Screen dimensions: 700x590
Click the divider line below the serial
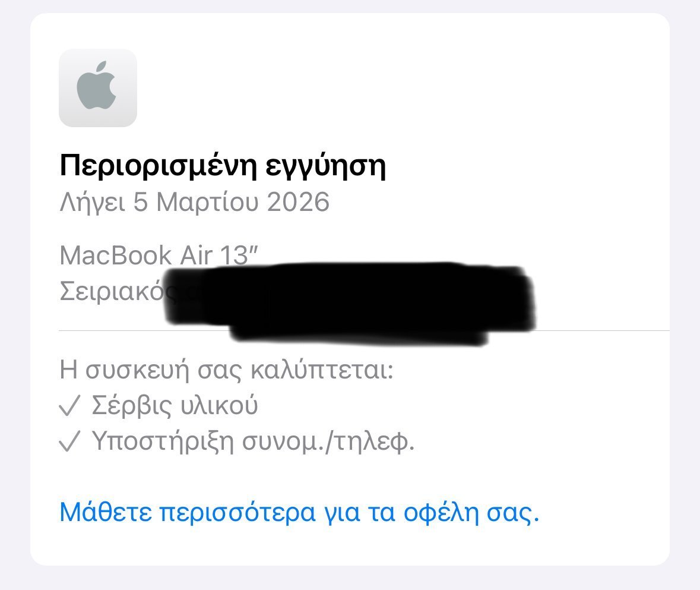coord(365,331)
